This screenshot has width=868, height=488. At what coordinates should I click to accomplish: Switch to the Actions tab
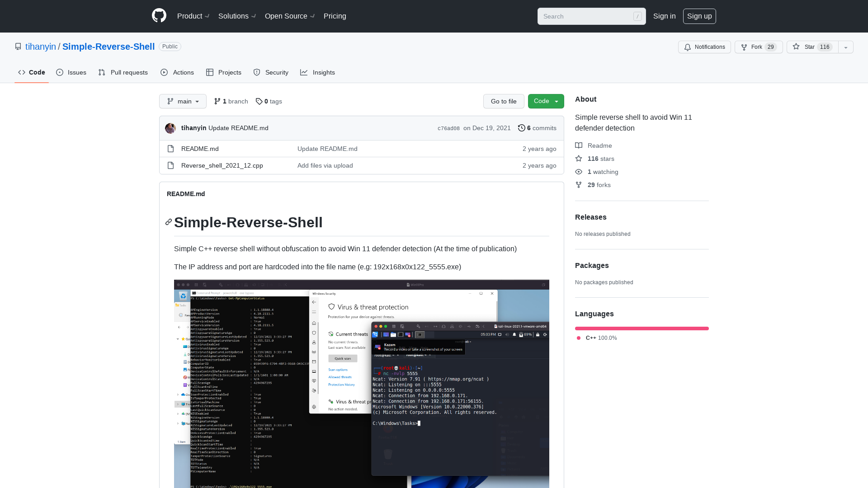point(177,72)
